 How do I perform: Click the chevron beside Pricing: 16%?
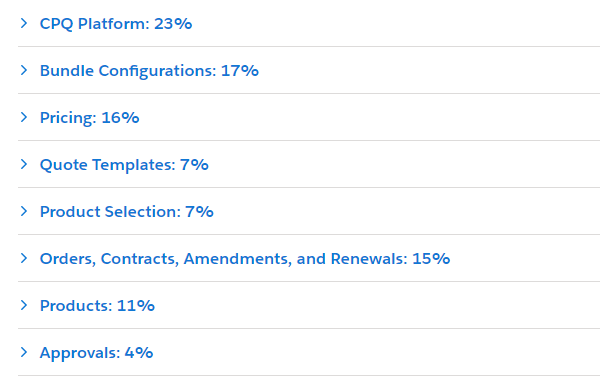(24, 117)
